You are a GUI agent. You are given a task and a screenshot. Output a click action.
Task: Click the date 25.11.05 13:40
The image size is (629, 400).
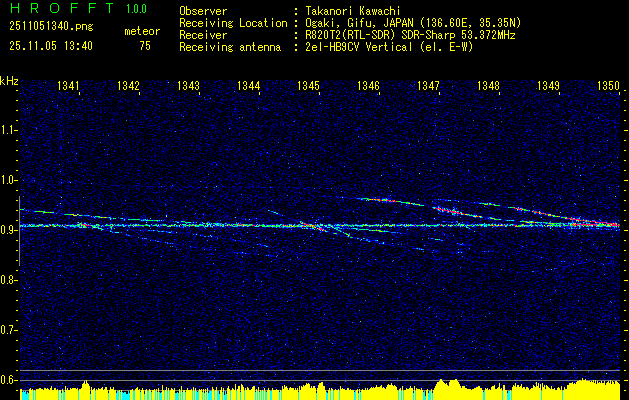click(x=51, y=46)
